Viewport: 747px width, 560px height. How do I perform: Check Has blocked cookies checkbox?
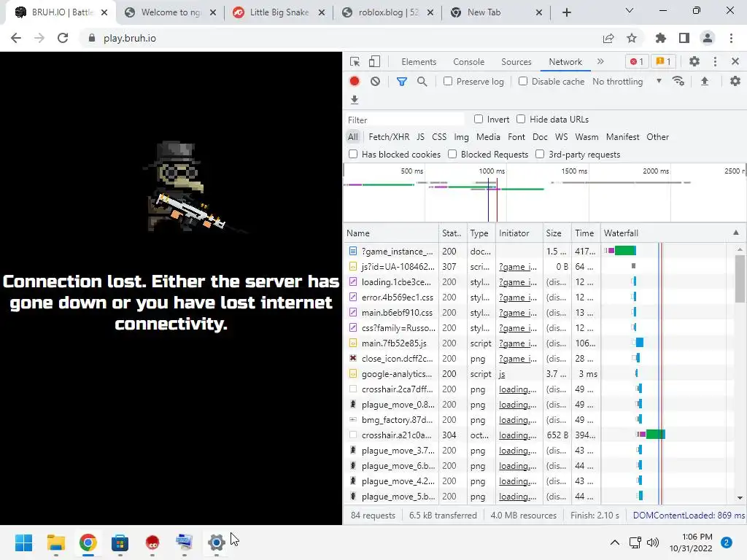353,154
